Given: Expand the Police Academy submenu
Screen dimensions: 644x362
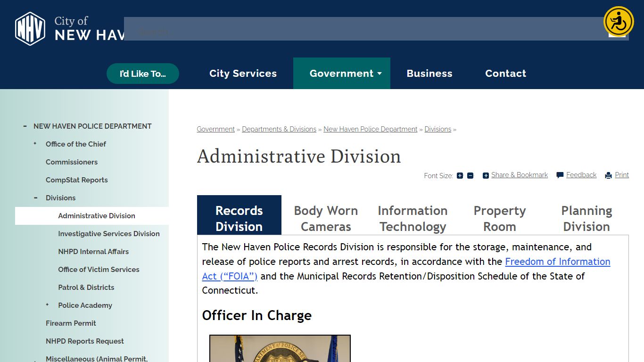Looking at the screenshot, I should 47,305.
